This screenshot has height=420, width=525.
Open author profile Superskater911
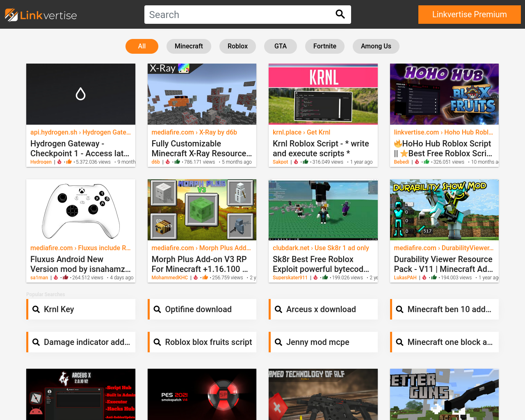tap(290, 278)
